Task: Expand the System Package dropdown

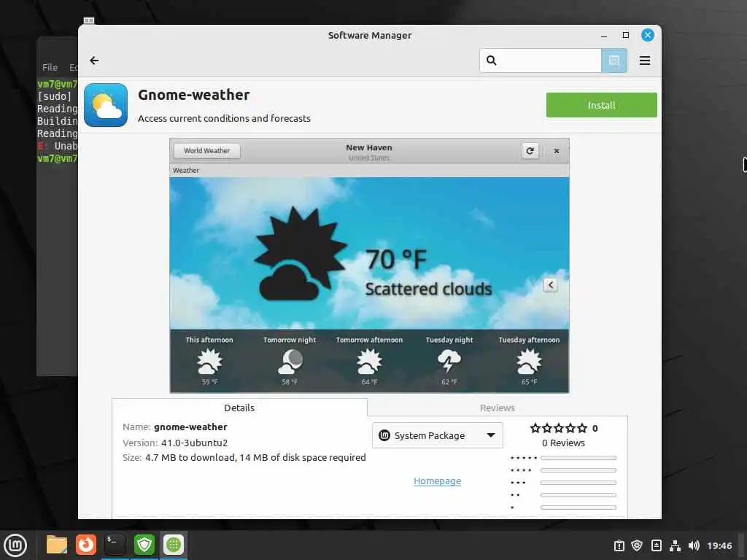Action: coord(438,435)
